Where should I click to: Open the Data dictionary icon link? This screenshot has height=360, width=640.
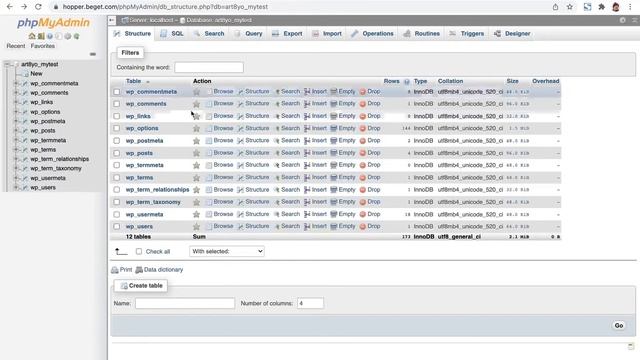coord(139,270)
